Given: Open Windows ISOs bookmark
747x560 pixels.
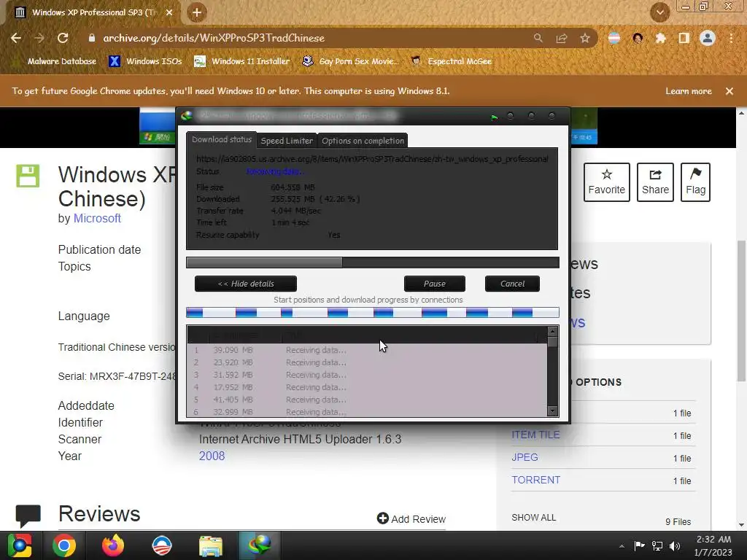Looking at the screenshot, I should [145, 61].
